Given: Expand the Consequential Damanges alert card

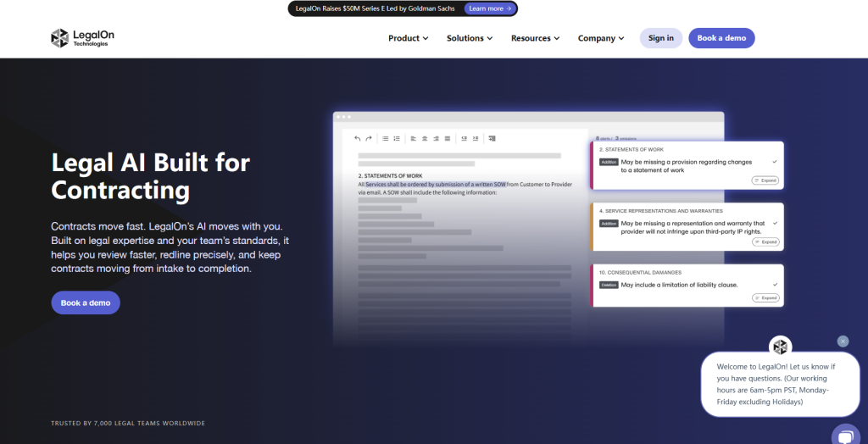Looking at the screenshot, I should click(x=765, y=298).
